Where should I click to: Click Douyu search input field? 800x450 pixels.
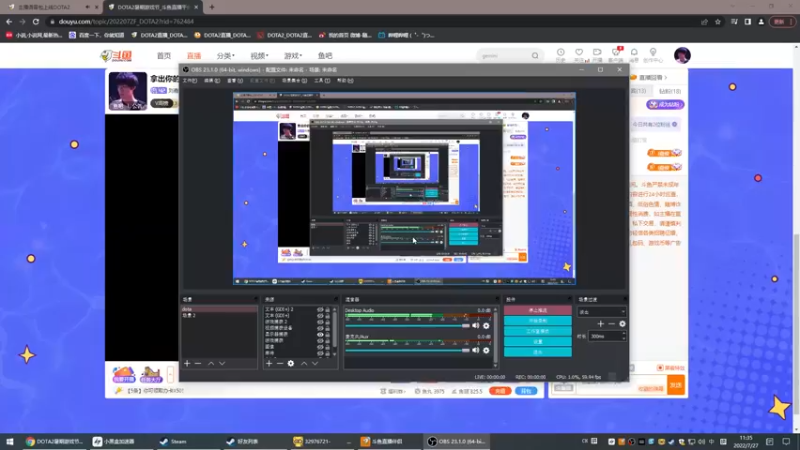pyautogui.click(x=504, y=56)
